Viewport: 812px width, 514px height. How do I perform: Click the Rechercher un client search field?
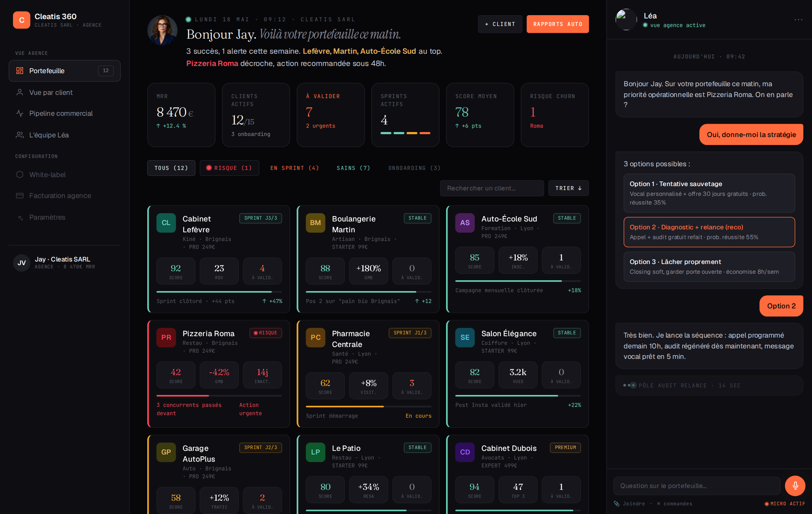(x=492, y=188)
